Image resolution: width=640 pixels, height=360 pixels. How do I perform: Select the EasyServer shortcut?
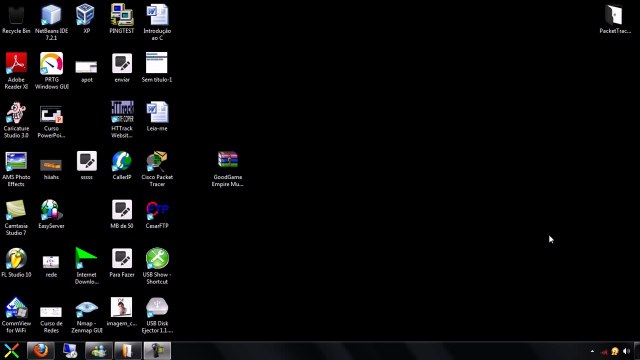51,214
